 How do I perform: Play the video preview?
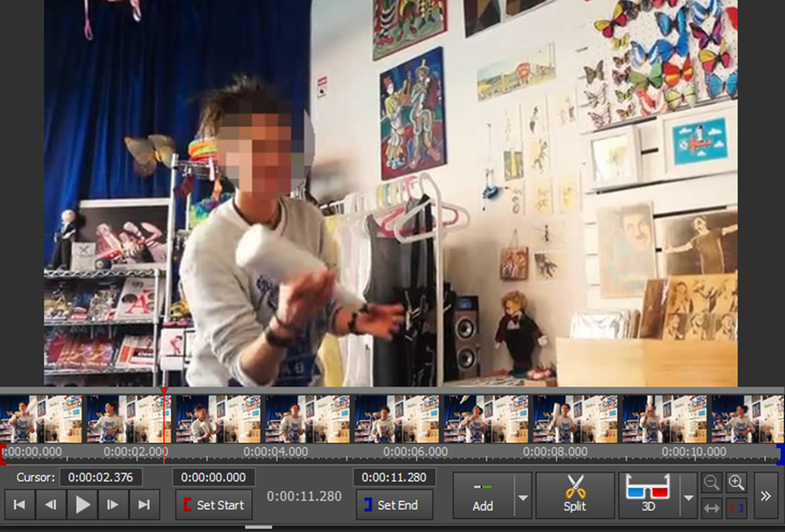[81, 505]
